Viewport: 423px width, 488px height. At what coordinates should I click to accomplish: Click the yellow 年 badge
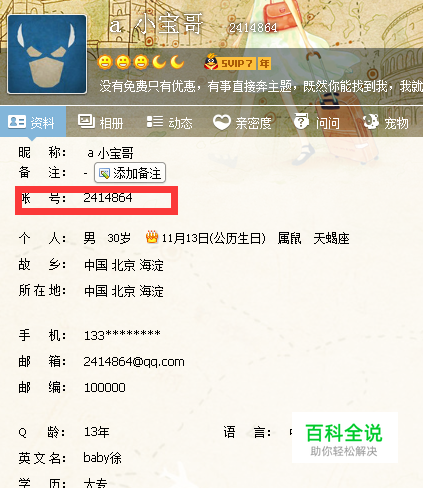(264, 63)
